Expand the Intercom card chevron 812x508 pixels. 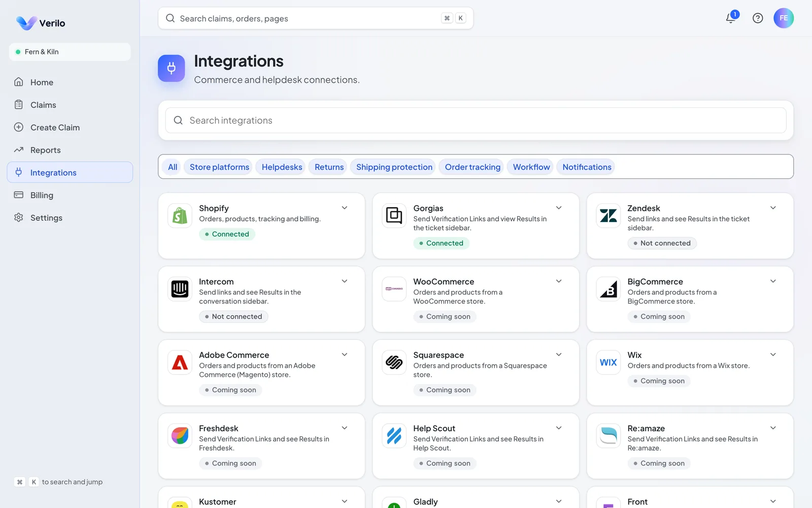click(x=345, y=281)
